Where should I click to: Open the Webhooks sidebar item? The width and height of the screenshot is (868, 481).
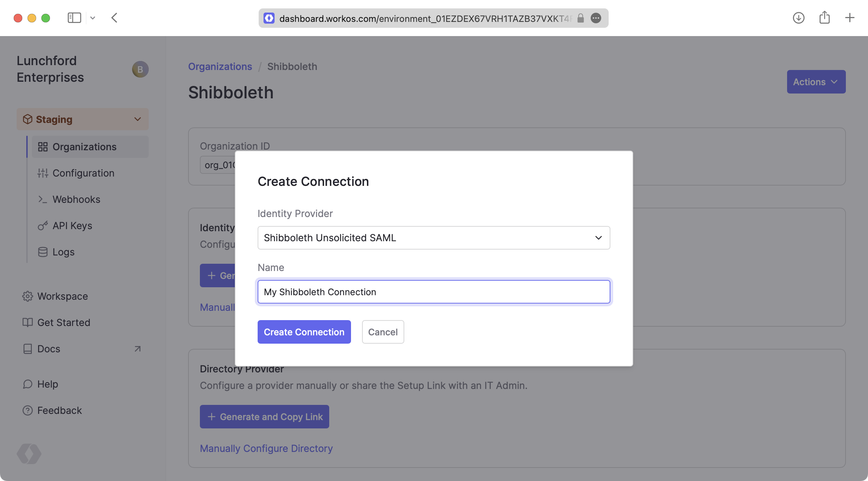click(x=76, y=199)
